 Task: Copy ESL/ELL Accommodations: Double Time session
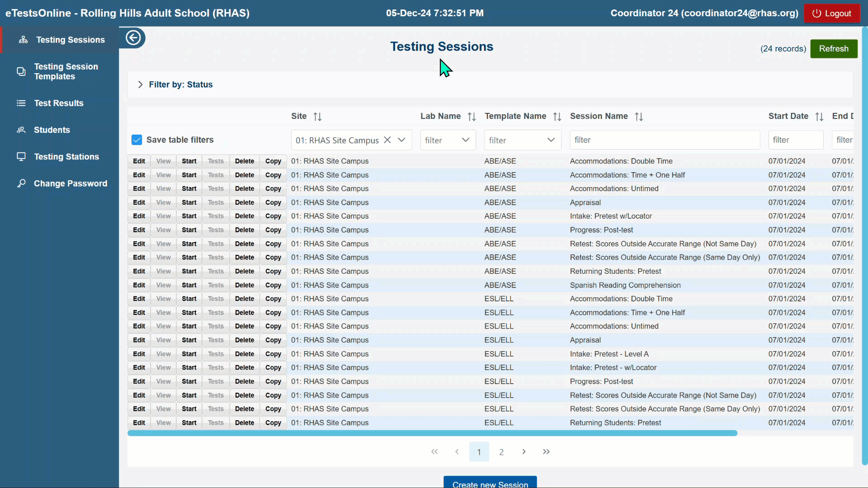273,299
